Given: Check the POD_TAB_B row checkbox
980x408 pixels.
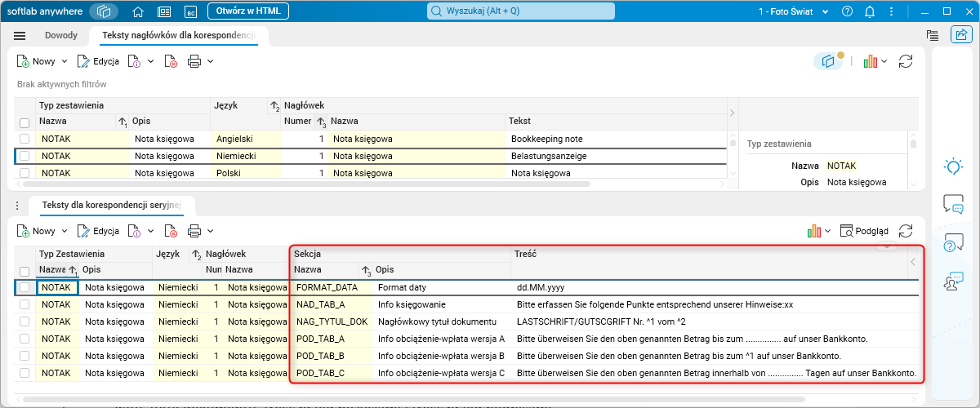Looking at the screenshot, I should pos(24,356).
